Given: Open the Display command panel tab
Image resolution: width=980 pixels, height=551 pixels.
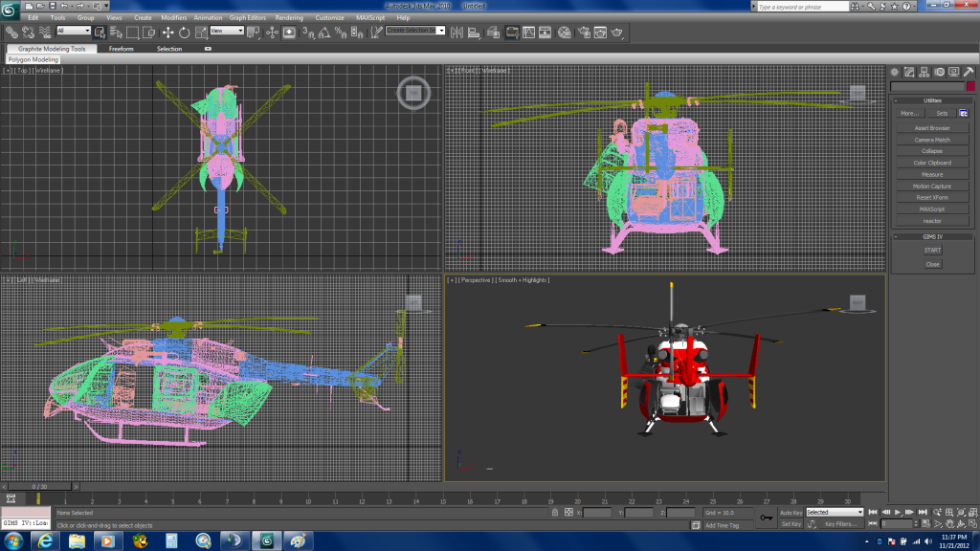Looking at the screenshot, I should click(x=955, y=72).
